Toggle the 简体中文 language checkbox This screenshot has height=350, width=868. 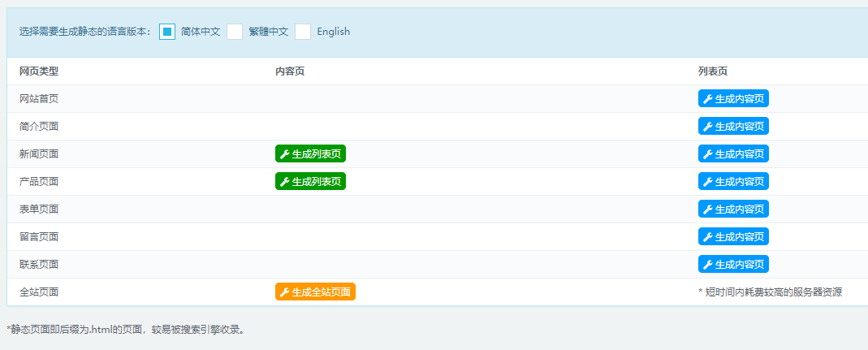tap(167, 32)
